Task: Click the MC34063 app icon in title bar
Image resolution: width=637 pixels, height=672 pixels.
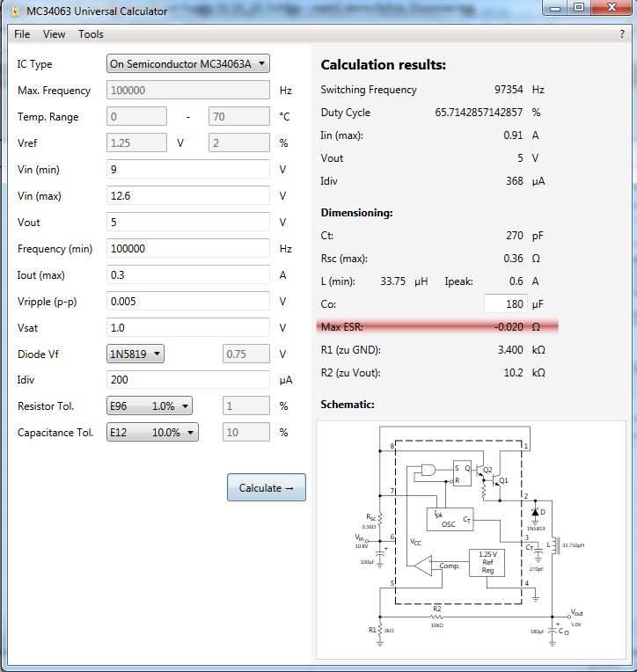Action: 15,11
